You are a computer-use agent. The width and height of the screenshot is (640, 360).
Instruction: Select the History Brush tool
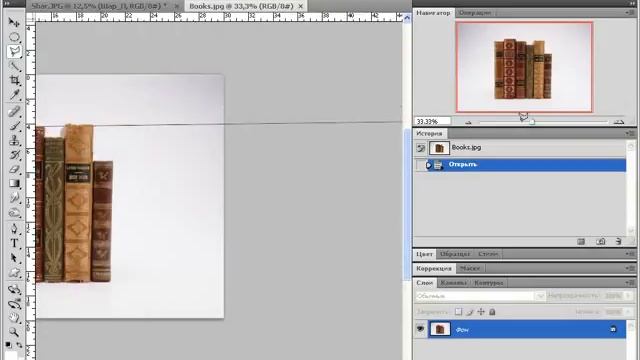coord(14,155)
